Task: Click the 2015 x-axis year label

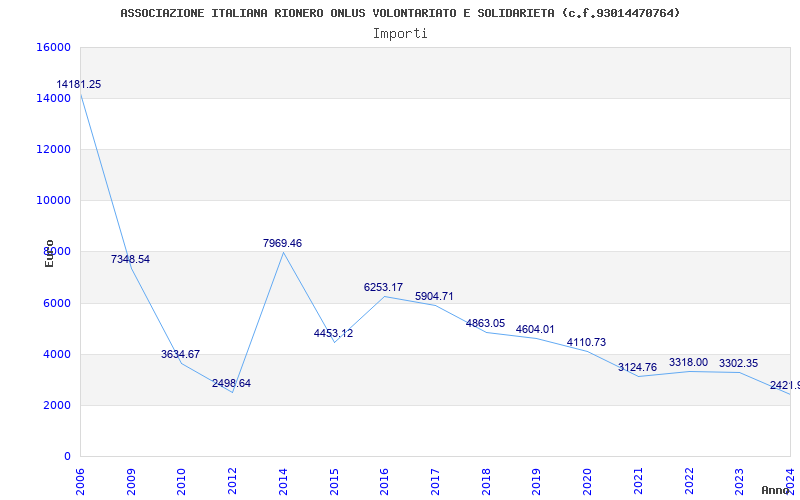Action: (334, 482)
